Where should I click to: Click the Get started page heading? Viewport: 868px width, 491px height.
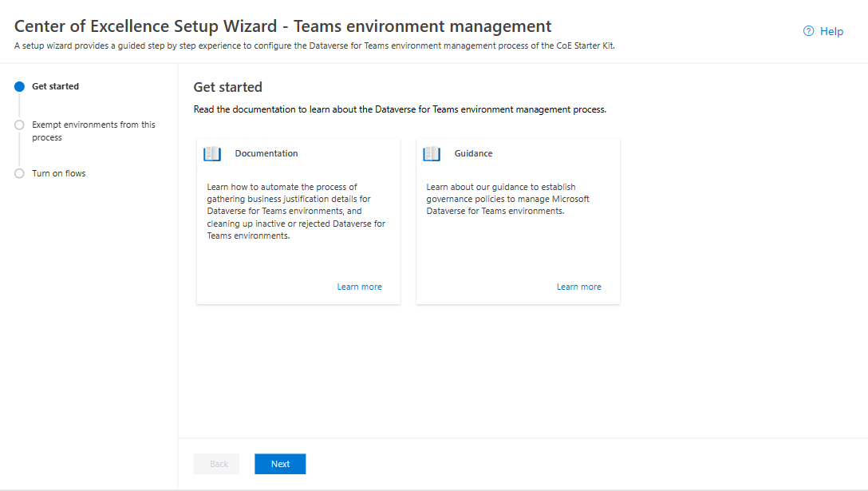click(227, 87)
